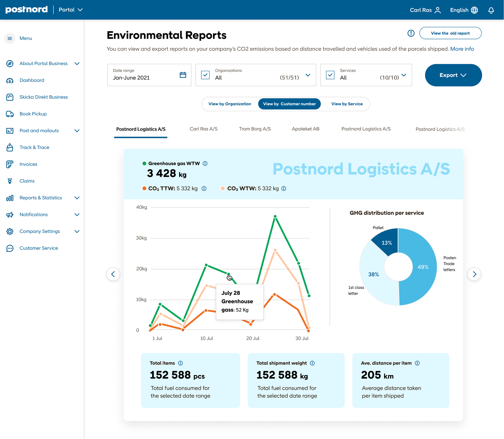The image size is (504, 439).
Task: Click the Date range Jan-June 2021 field
Action: point(149,75)
